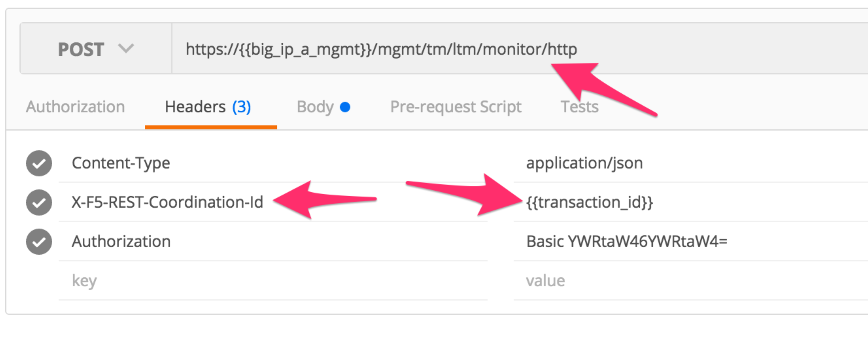The image size is (868, 337).
Task: Switch to the Tests tab
Action: pyautogui.click(x=579, y=107)
